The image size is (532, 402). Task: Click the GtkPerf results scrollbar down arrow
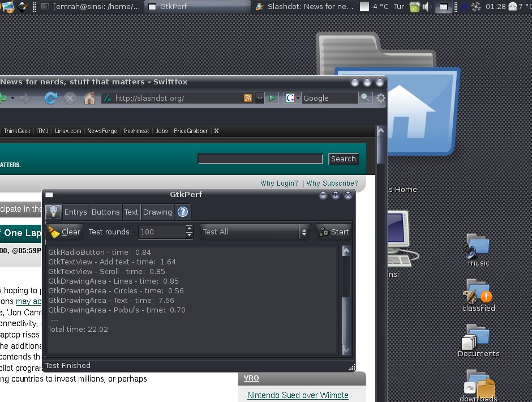click(x=346, y=350)
